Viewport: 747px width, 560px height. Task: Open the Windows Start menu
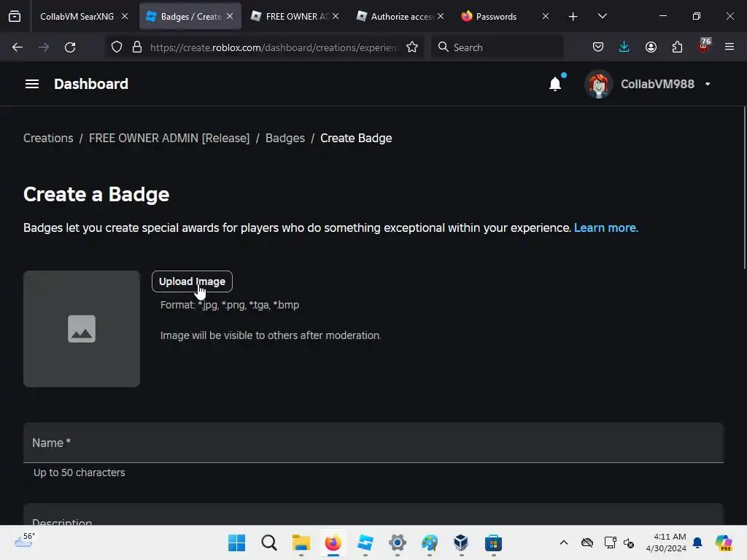[237, 542]
